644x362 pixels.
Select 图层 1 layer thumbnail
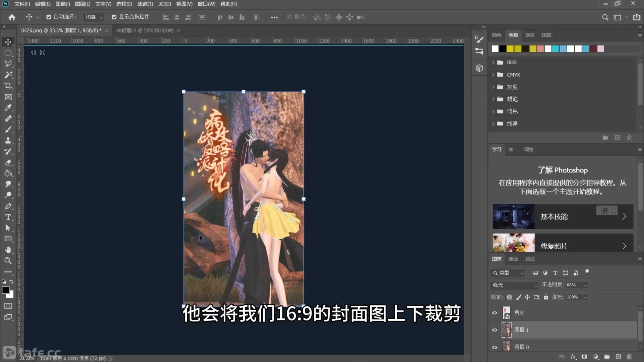coord(506,330)
